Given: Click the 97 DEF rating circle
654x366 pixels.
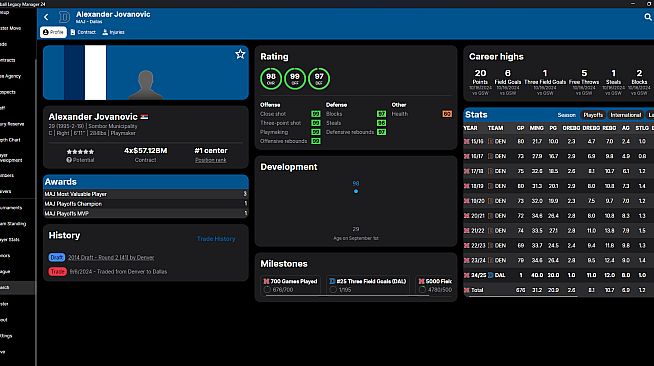Looking at the screenshot, I should pos(319,78).
